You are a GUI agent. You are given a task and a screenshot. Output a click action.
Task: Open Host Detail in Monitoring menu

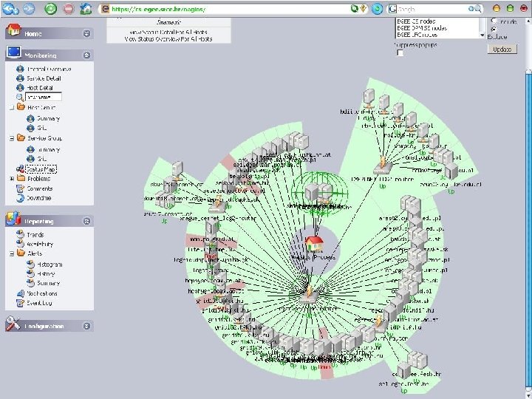[40, 87]
